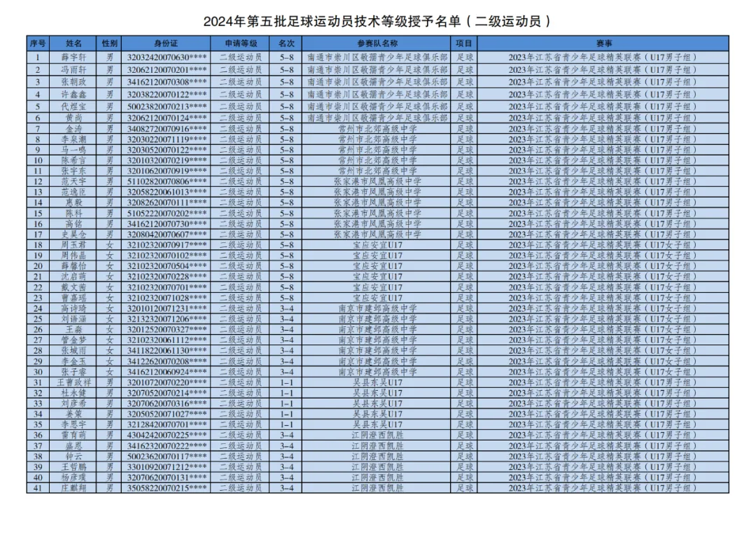Image resolution: width=756 pixels, height=535 pixels.
Task: Select the name cell 金涛
Action: click(73, 129)
